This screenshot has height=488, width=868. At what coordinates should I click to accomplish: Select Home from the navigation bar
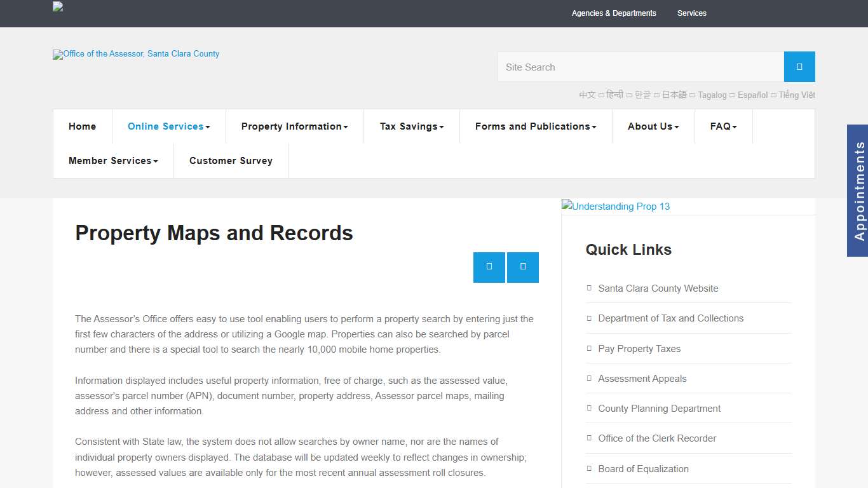click(82, 126)
